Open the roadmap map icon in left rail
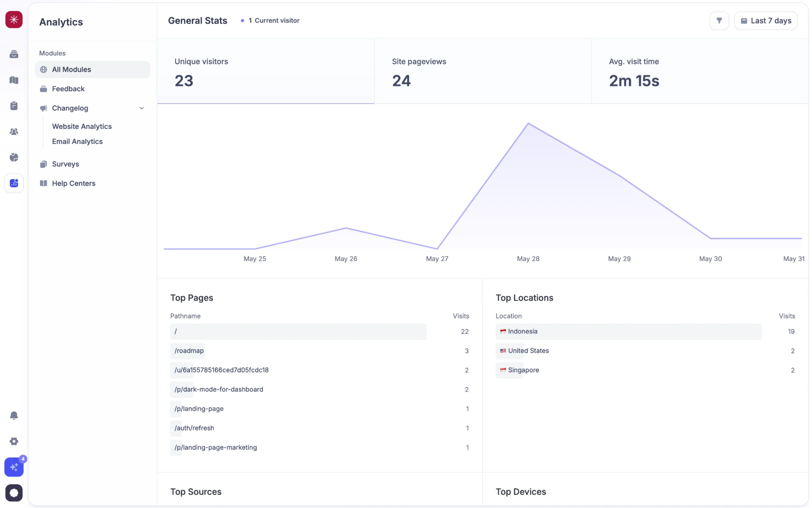 click(14, 80)
